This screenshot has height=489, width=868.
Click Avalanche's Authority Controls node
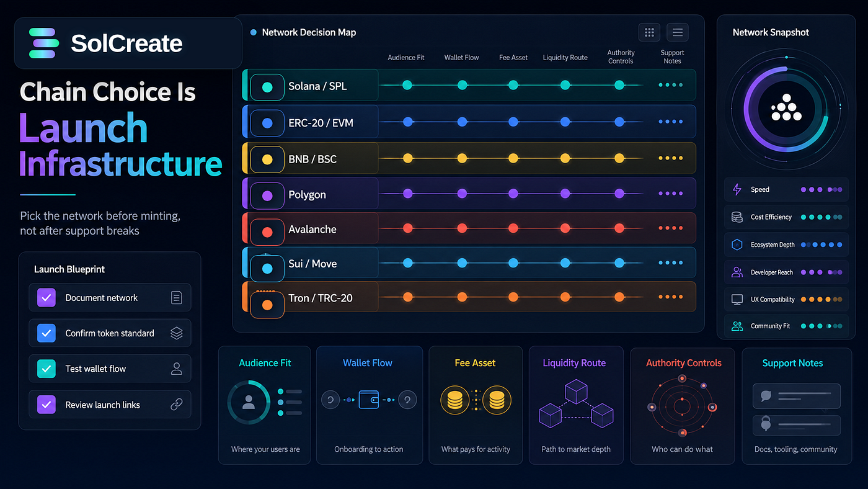click(619, 228)
